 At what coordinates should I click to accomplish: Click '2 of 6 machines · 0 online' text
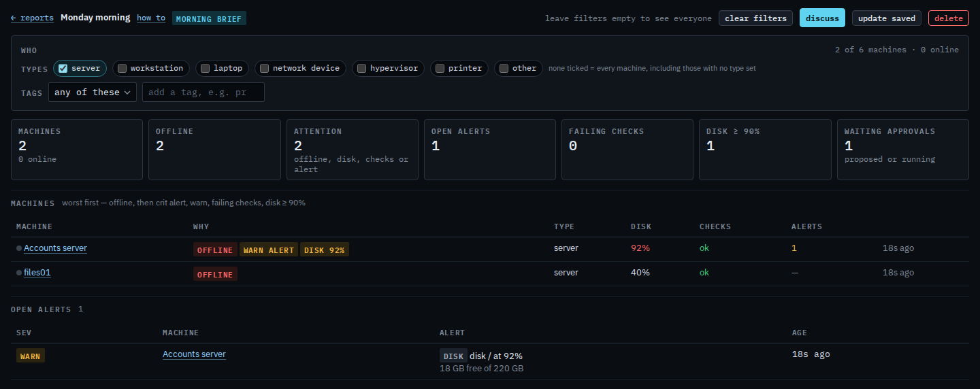(x=897, y=50)
